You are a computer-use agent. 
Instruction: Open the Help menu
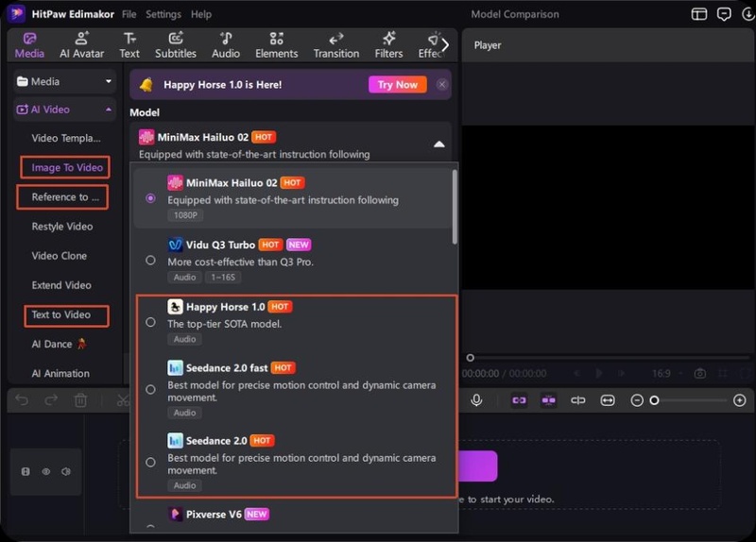click(201, 14)
